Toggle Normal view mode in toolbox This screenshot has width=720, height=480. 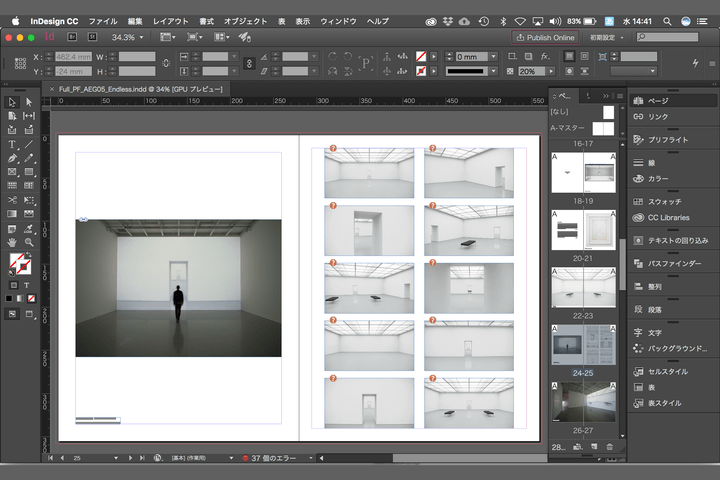click(12, 314)
